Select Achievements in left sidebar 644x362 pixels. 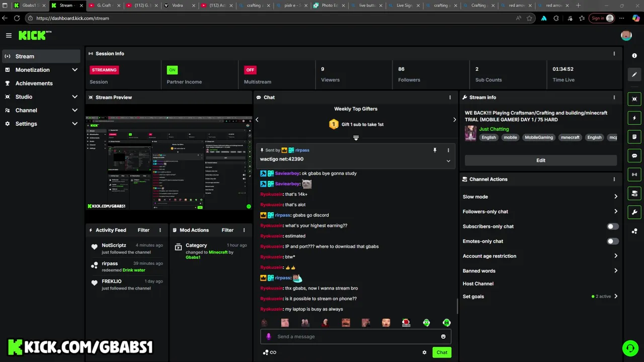click(41, 83)
